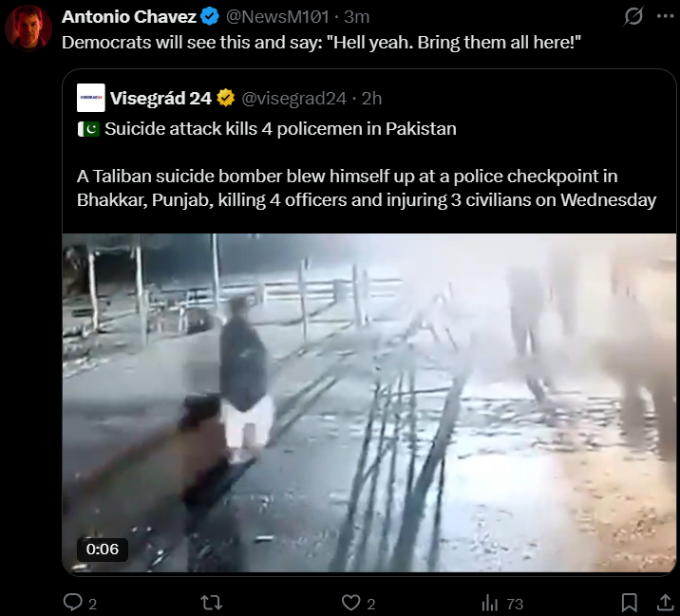Image resolution: width=680 pixels, height=616 pixels.
Task: Click the Grok explain-post icon
Action: 633,16
